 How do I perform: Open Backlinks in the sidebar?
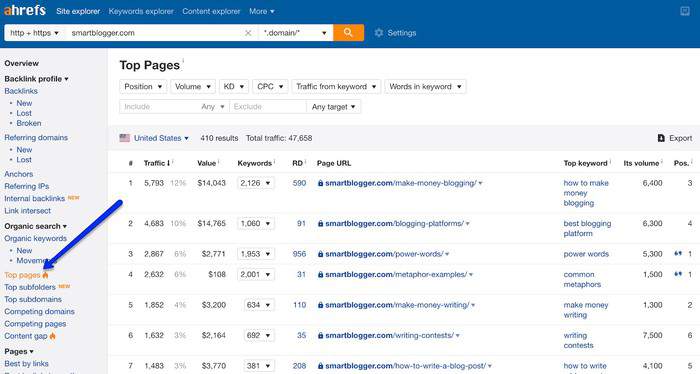tap(21, 91)
